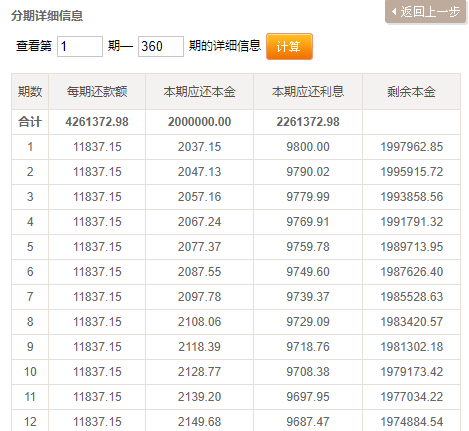Image resolution: width=469 pixels, height=431 pixels.
Task: Click the 分期详细信息 section heading
Action: pos(47,16)
